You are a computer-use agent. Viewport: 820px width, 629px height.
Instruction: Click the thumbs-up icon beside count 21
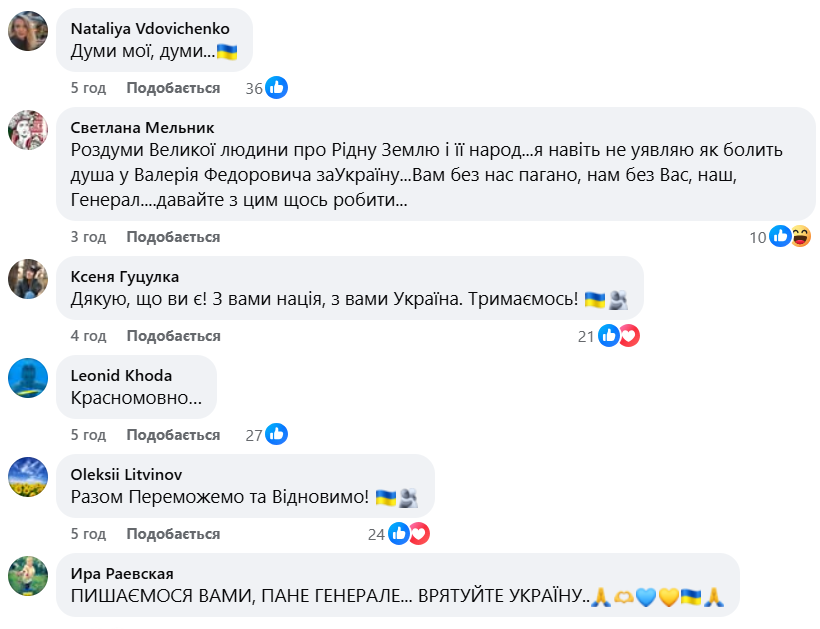(607, 336)
